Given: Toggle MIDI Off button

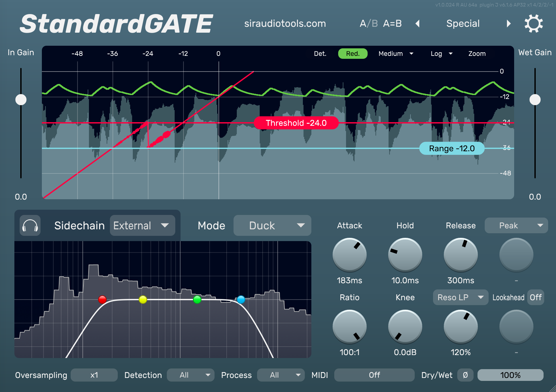Looking at the screenshot, I should tap(374, 375).
